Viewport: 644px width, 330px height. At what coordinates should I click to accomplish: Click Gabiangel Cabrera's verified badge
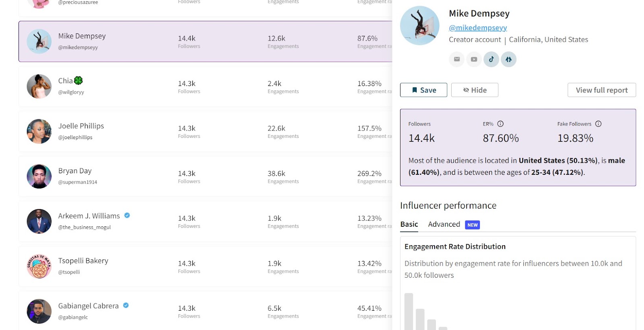(x=126, y=305)
